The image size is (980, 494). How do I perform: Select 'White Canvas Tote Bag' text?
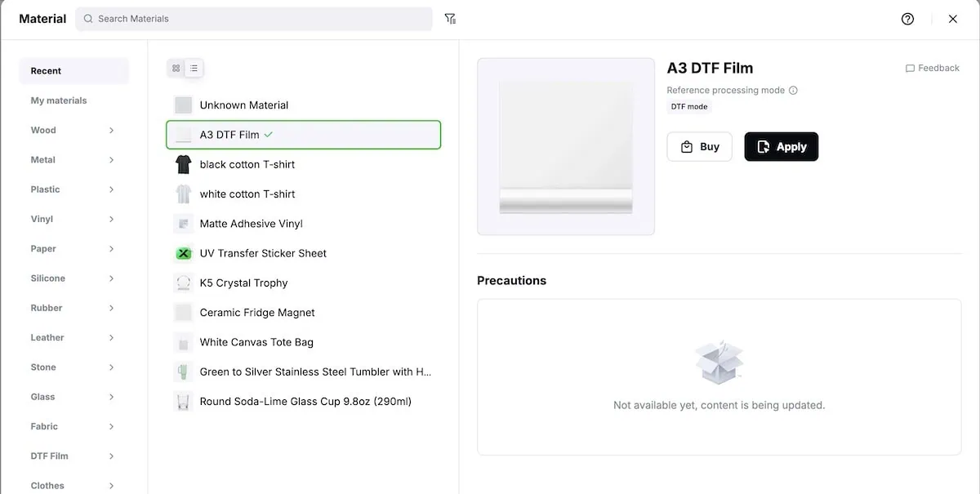coord(256,342)
